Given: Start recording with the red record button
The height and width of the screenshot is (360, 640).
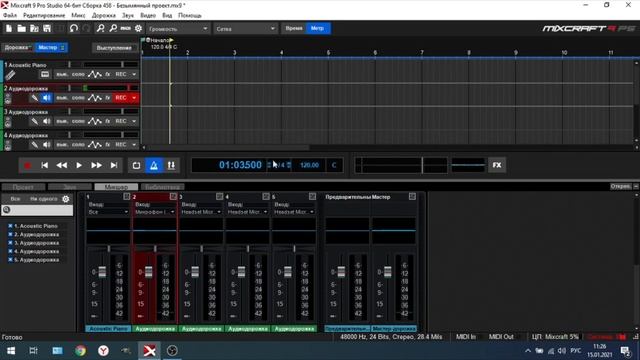Looking at the screenshot, I should pos(27,165).
